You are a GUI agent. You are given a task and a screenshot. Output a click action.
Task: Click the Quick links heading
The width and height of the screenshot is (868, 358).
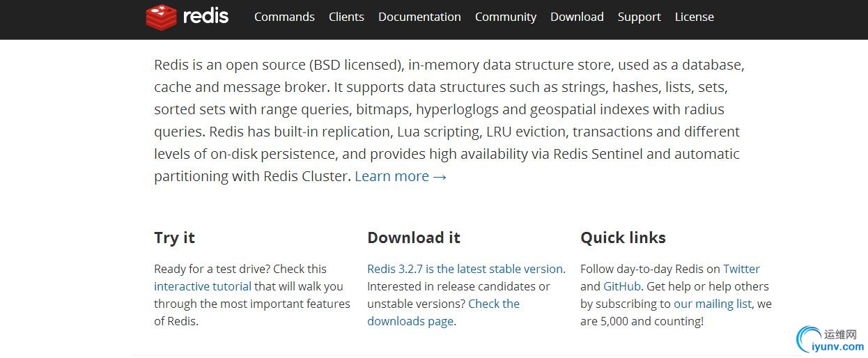point(623,238)
